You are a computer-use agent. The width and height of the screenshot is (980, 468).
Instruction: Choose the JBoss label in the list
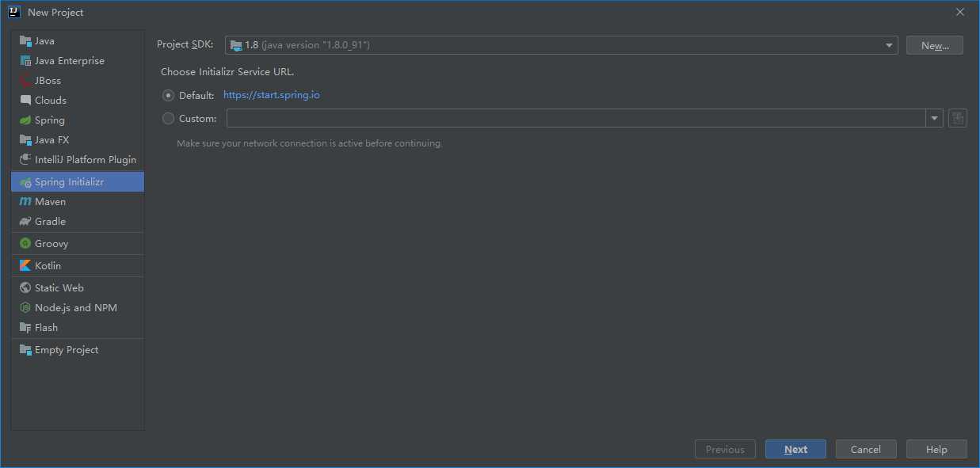pyautogui.click(x=48, y=81)
